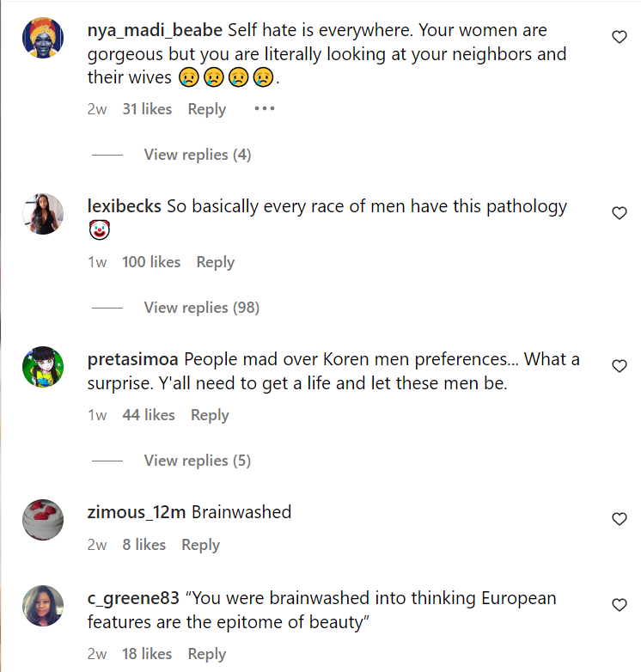The image size is (641, 672).
Task: Click heart icon on c_greene83's comment
Action: pyautogui.click(x=619, y=605)
